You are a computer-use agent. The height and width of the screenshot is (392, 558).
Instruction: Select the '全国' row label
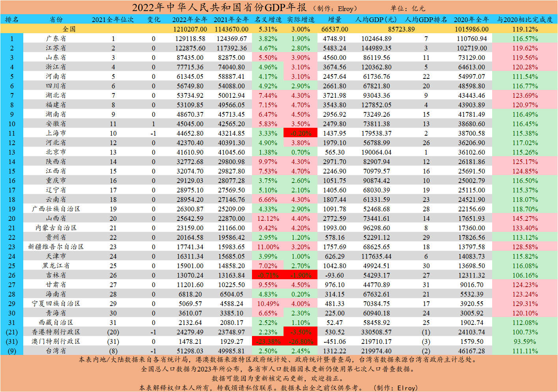click(x=69, y=29)
